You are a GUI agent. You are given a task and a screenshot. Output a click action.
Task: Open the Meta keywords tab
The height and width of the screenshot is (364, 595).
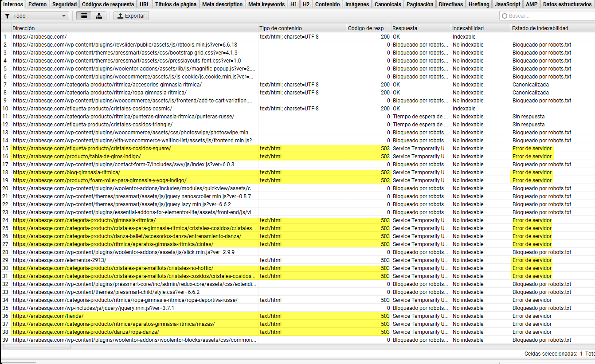click(266, 4)
